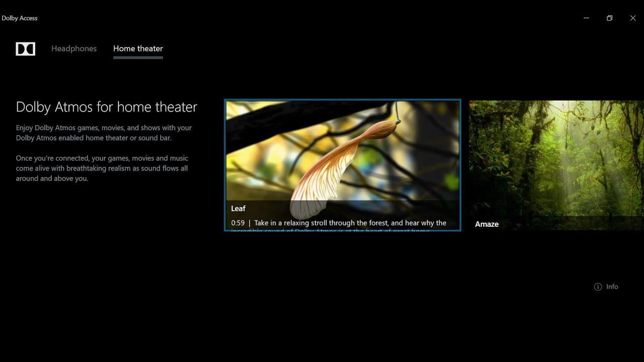The image size is (644, 362).
Task: Switch to the Headphones tab
Action: [x=74, y=49]
